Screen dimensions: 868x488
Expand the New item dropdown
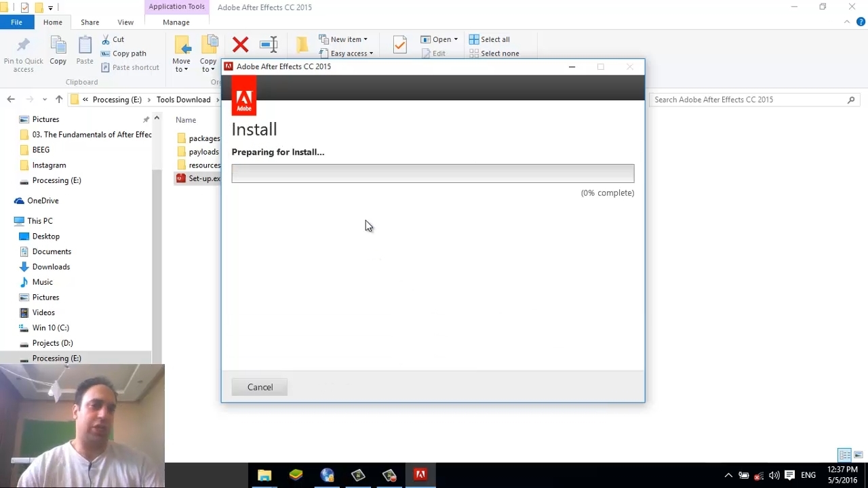click(344, 39)
